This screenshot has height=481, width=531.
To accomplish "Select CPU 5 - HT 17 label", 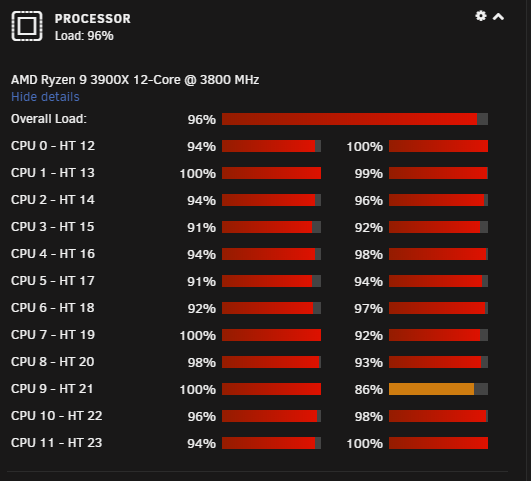I will [x=52, y=281].
